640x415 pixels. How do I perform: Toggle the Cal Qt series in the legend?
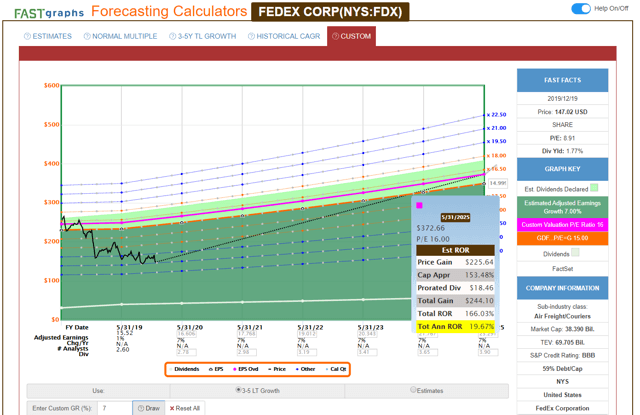[x=336, y=369]
